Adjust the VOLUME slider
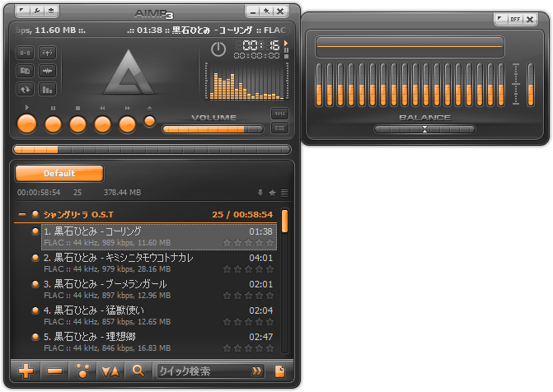Screen dimensions: 553x392 [x=213, y=129]
